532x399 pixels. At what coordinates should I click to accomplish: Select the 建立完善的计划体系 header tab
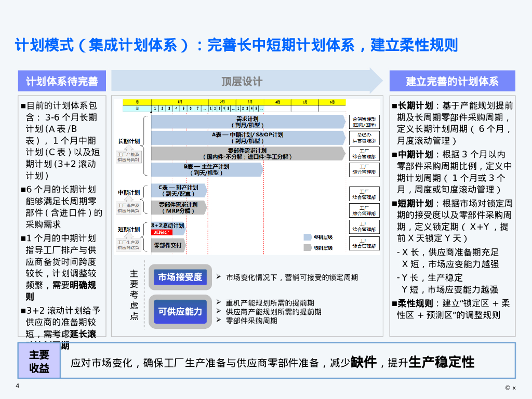pyautogui.click(x=452, y=82)
